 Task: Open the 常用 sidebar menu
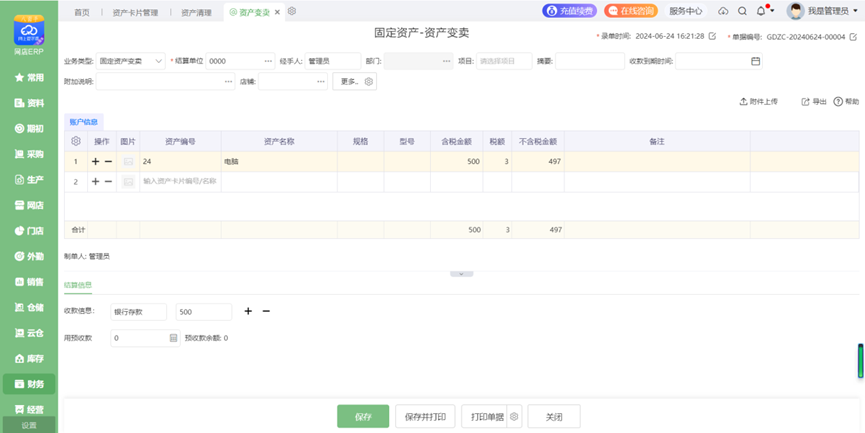[x=29, y=78]
